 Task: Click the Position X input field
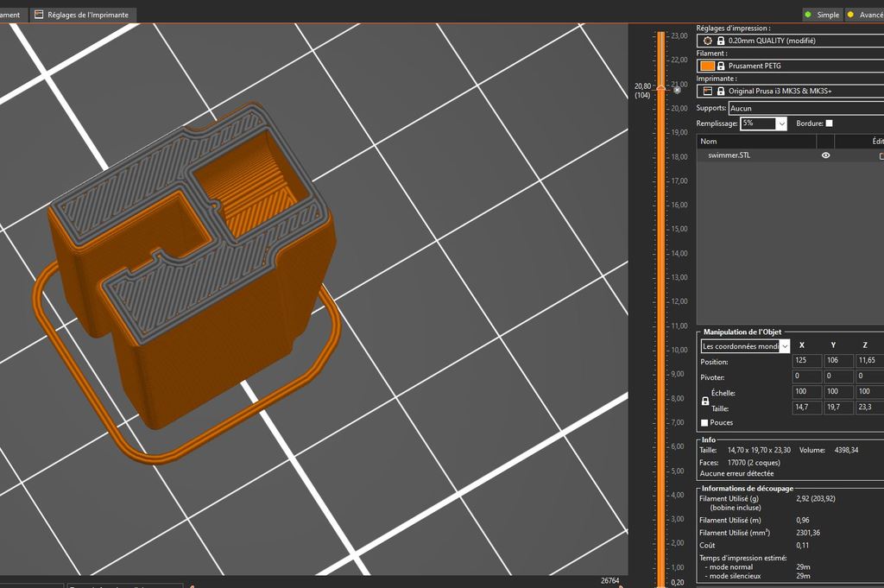(x=806, y=362)
